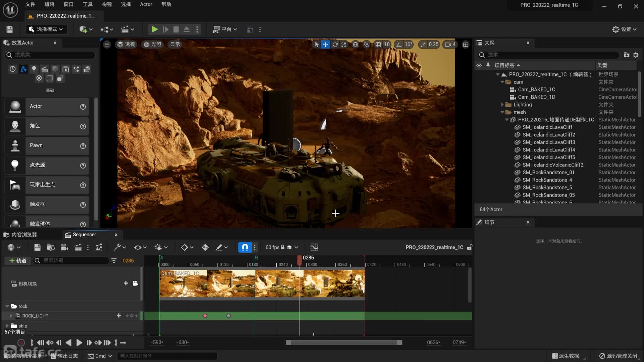Toggle world/local coordinate globe icon
This screenshot has width=644, height=362.
(x=355, y=44)
